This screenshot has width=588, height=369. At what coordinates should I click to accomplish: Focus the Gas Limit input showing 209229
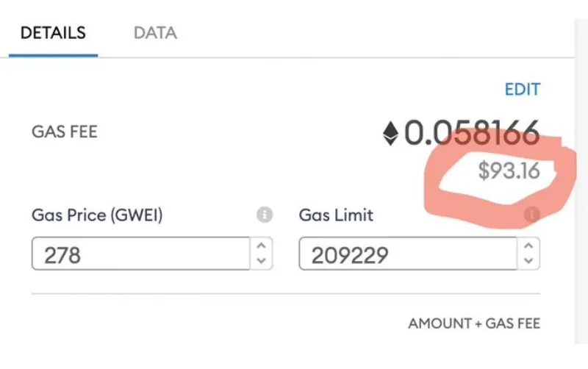pos(408,254)
